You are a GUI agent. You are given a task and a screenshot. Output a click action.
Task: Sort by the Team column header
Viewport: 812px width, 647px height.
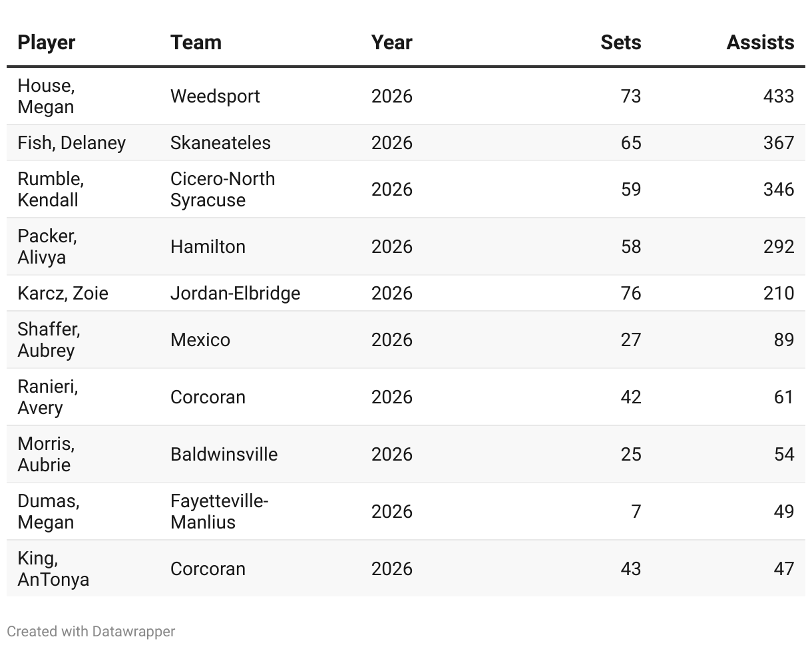pyautogui.click(x=196, y=43)
